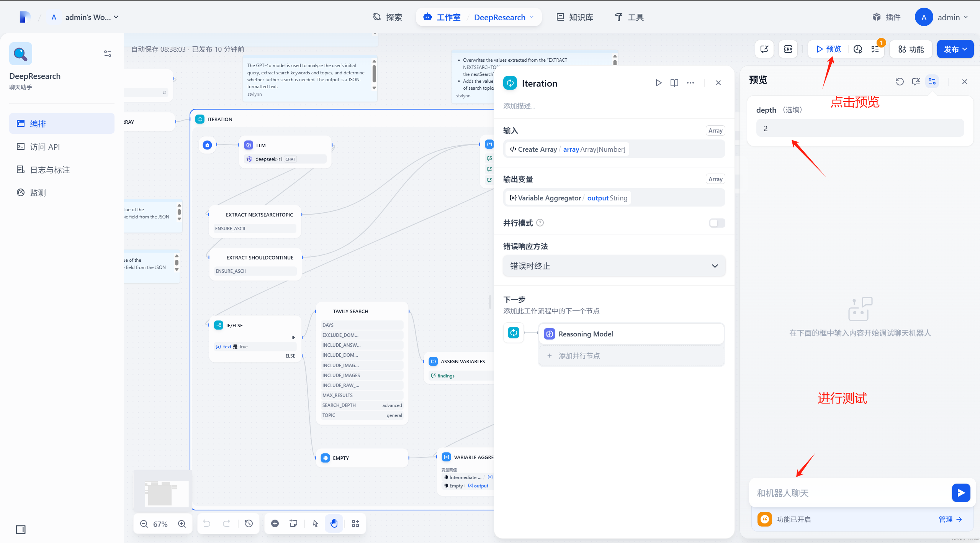Click the expand/fullscreen icon on Iteration node
This screenshot has width=980, height=543.
[674, 83]
